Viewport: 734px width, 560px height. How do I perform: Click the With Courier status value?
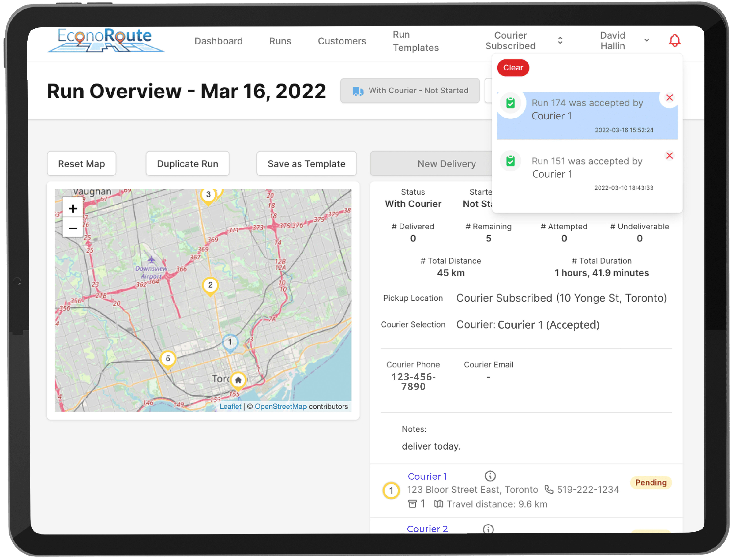[x=413, y=204]
